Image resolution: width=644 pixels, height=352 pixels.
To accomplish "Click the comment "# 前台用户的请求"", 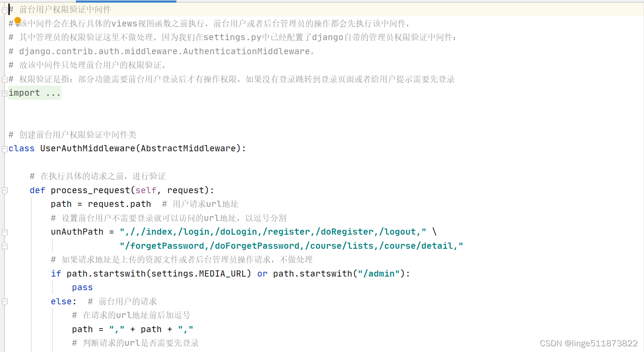I will pos(122,302).
